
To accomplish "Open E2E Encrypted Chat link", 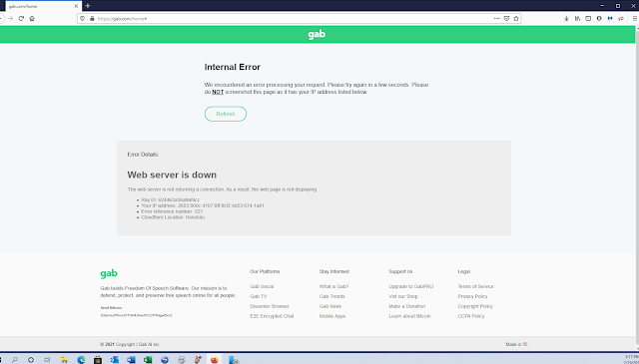I will point(272,316).
